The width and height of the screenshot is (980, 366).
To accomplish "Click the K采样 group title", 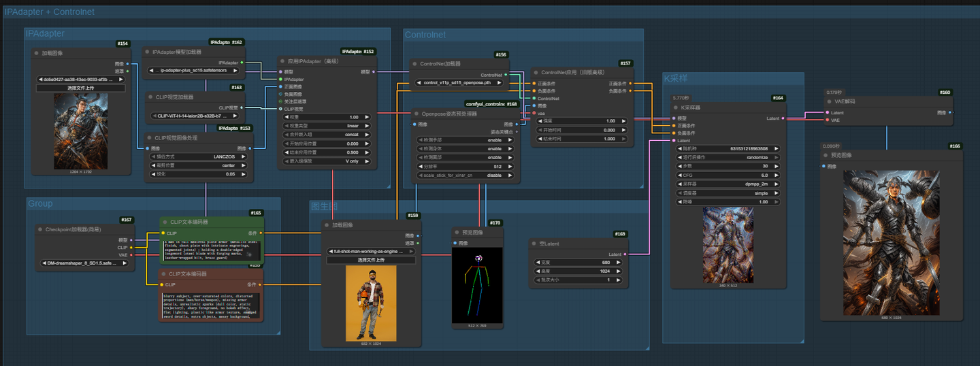I will [x=677, y=79].
